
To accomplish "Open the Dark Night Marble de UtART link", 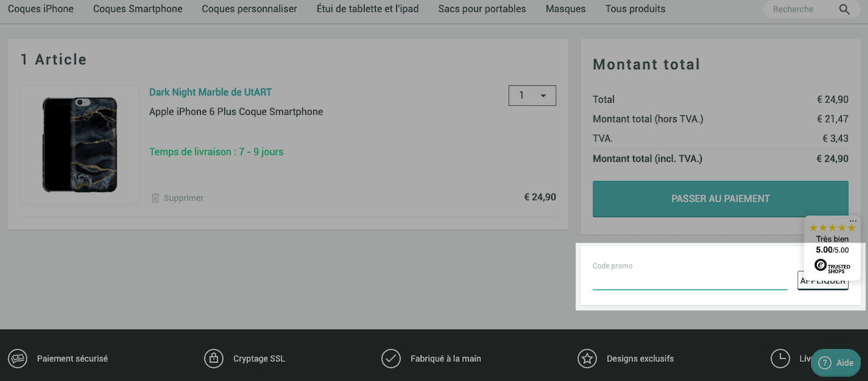I will point(211,92).
